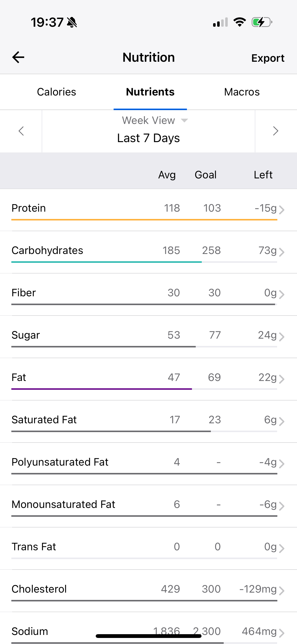Open Sugar details via its chevron
Image resolution: width=297 pixels, height=644 pixels.
point(282,337)
